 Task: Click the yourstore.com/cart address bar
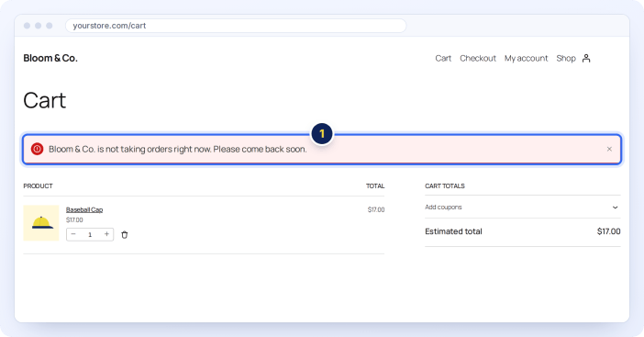coord(236,26)
